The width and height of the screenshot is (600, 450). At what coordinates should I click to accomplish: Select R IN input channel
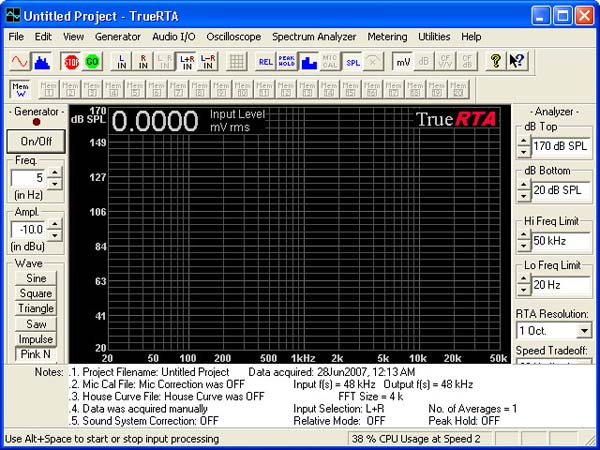click(143, 61)
